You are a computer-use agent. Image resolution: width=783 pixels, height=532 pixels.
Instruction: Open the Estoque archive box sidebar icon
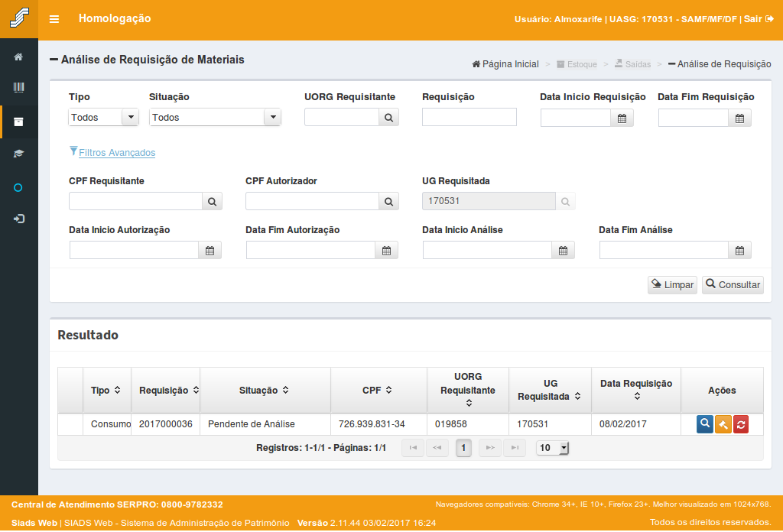tap(18, 122)
